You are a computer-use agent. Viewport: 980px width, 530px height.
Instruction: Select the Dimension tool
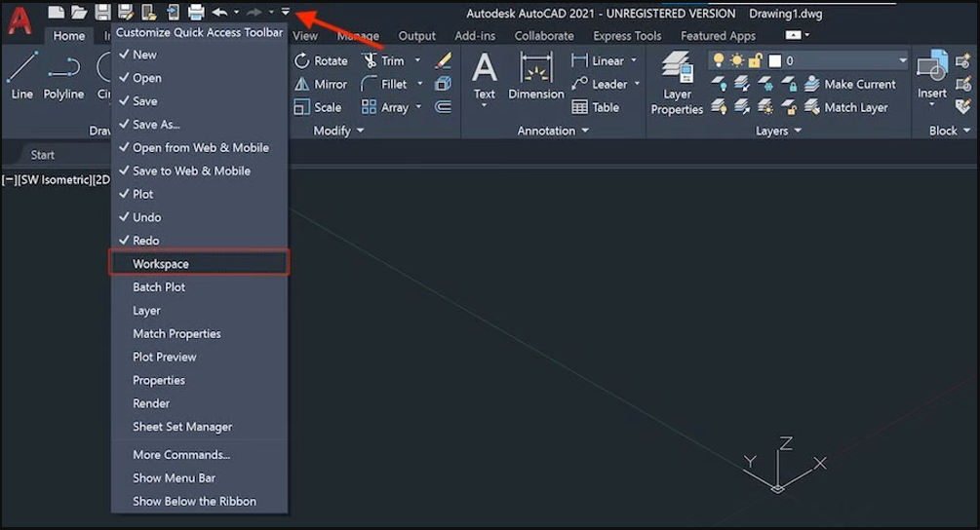pyautogui.click(x=535, y=76)
